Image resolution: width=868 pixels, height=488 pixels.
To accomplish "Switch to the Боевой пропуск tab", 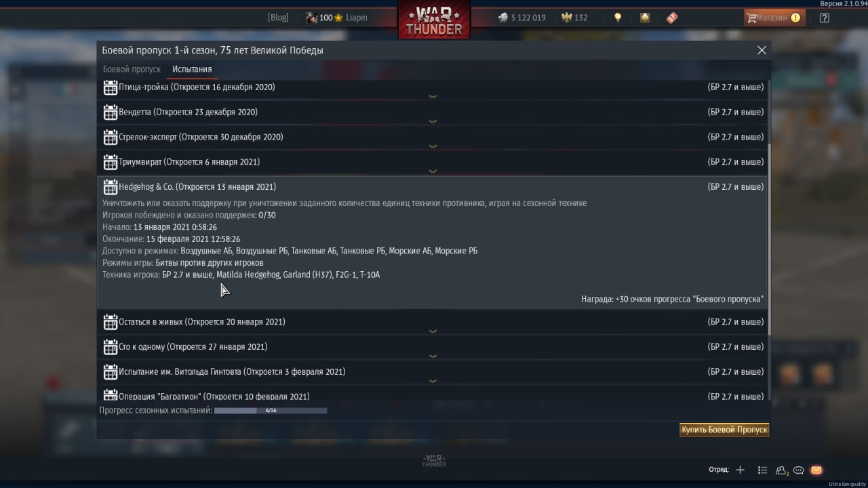I will (x=132, y=69).
